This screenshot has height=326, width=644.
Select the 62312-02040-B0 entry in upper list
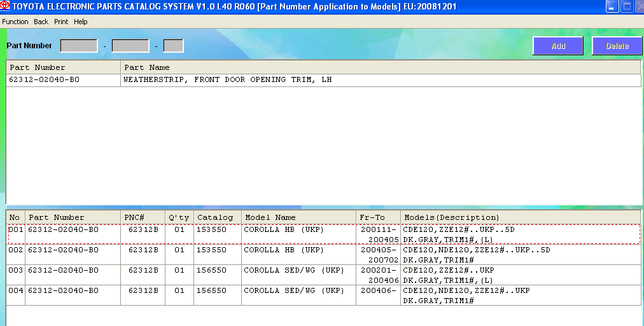click(x=44, y=79)
